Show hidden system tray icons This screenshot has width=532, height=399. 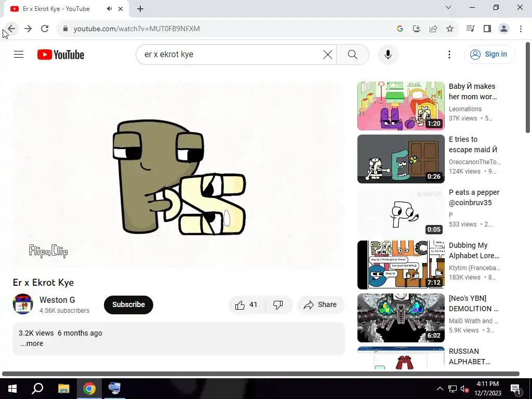pos(440,389)
